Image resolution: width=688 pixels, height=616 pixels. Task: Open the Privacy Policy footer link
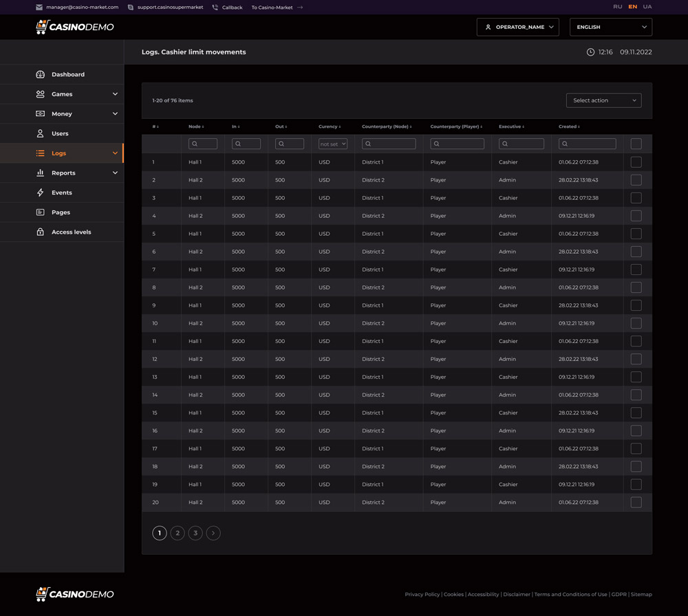[x=422, y=594]
